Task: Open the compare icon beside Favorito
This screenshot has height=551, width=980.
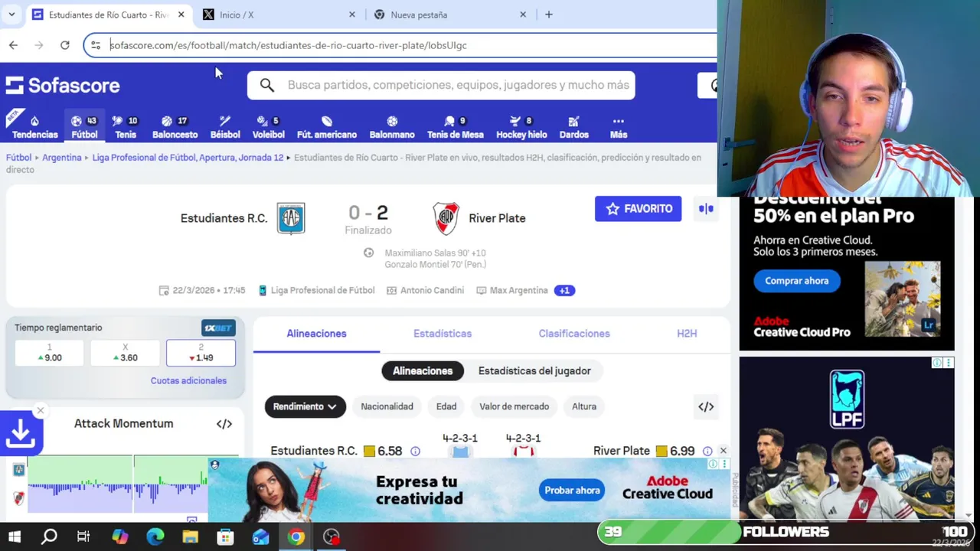Action: pyautogui.click(x=706, y=209)
